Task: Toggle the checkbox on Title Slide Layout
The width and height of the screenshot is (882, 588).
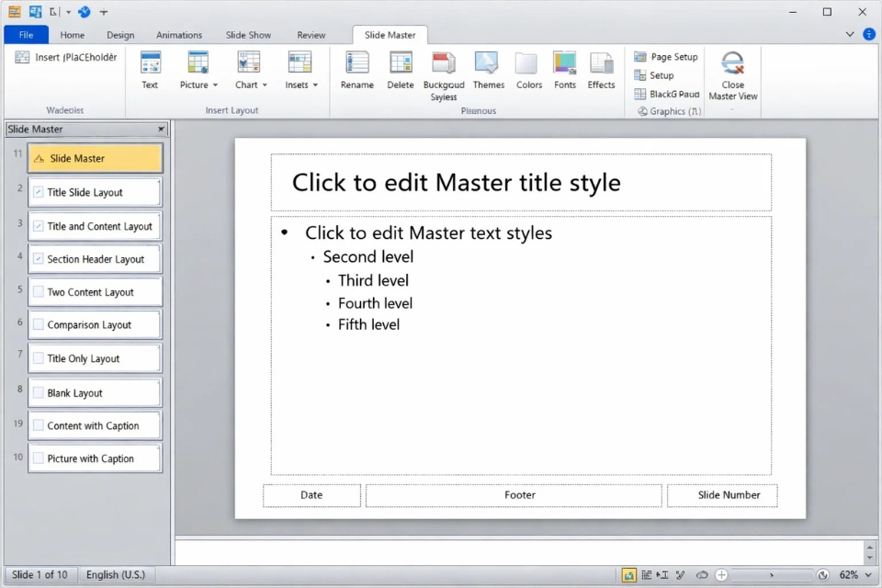Action: coord(37,192)
